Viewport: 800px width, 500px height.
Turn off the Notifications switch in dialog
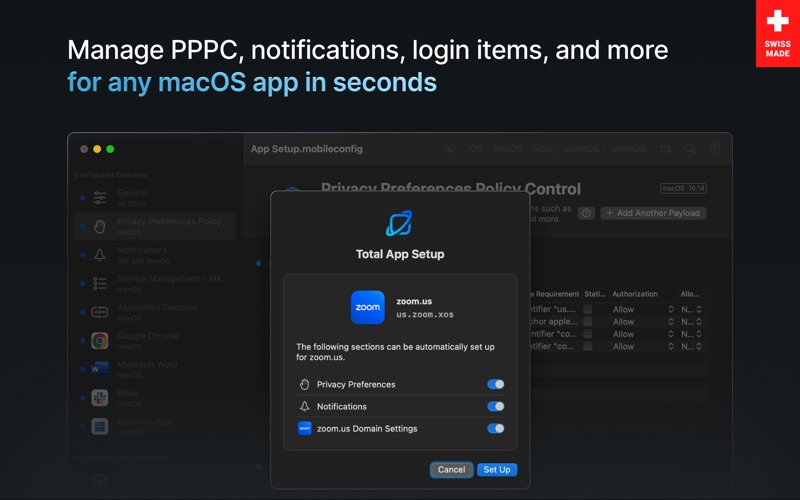(495, 406)
